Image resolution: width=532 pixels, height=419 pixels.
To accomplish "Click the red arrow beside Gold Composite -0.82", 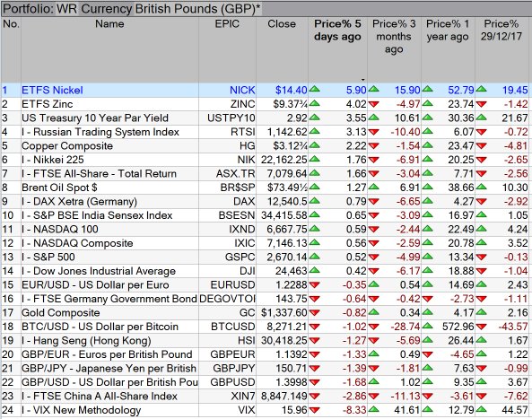I will pos(315,312).
